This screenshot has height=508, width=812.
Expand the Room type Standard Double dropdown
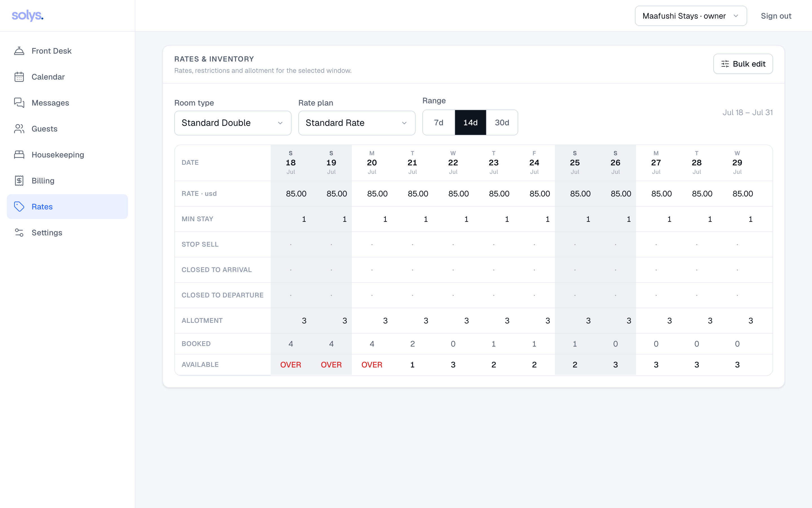click(x=233, y=123)
